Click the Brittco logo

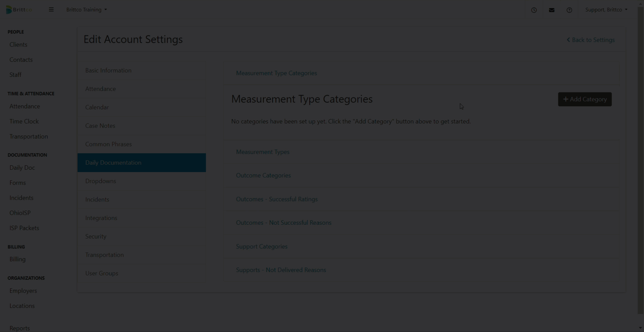tap(19, 9)
